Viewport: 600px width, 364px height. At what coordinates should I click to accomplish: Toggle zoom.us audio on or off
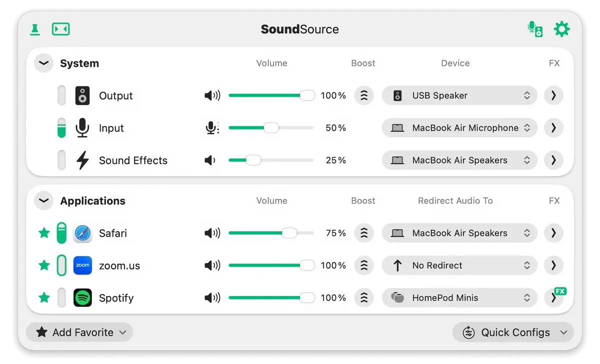pyautogui.click(x=61, y=265)
